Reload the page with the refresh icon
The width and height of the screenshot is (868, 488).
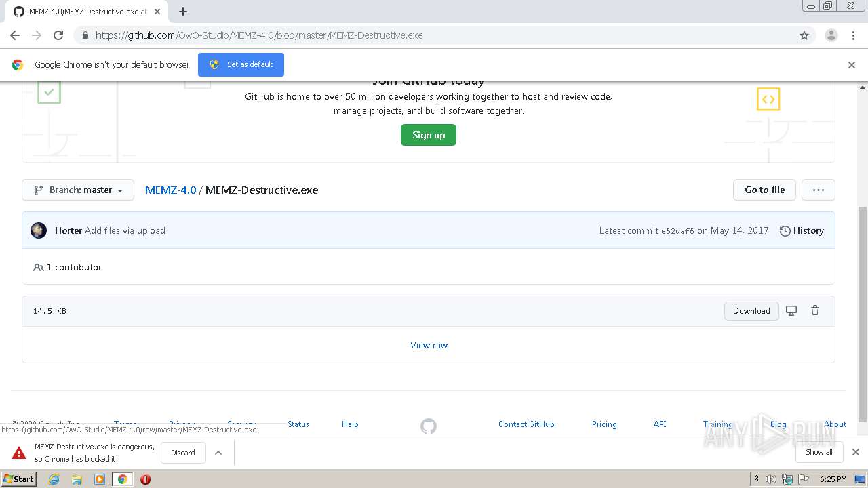point(58,35)
